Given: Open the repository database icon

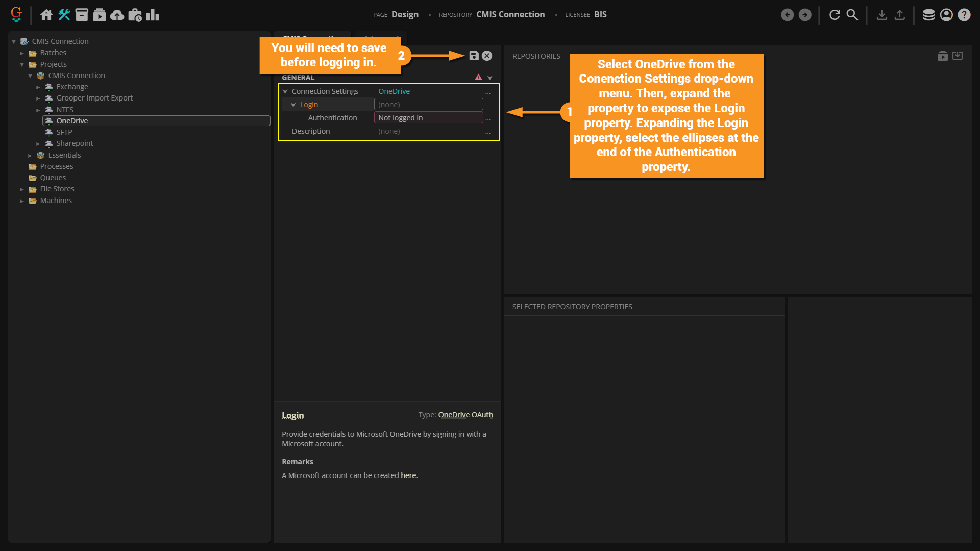Looking at the screenshot, I should tap(928, 15).
